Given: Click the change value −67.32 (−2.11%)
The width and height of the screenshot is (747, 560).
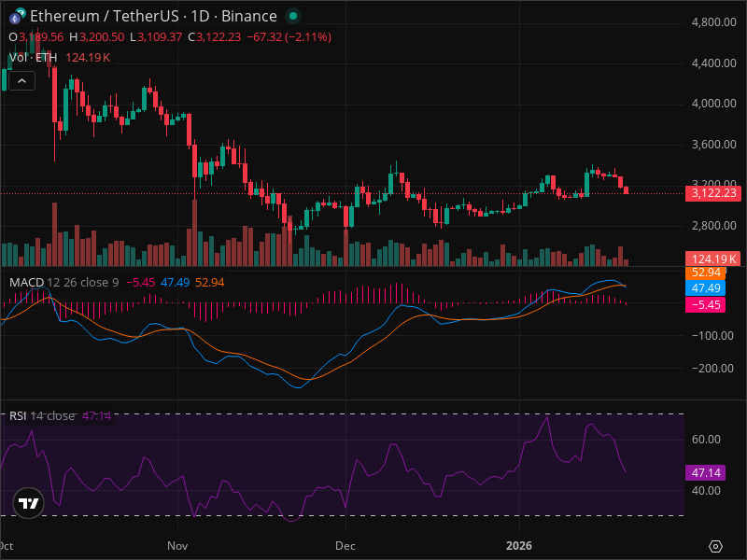Looking at the screenshot, I should point(289,37).
